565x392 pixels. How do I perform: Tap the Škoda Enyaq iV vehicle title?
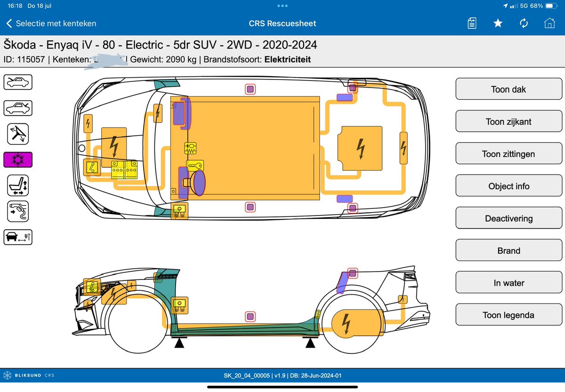coord(161,45)
